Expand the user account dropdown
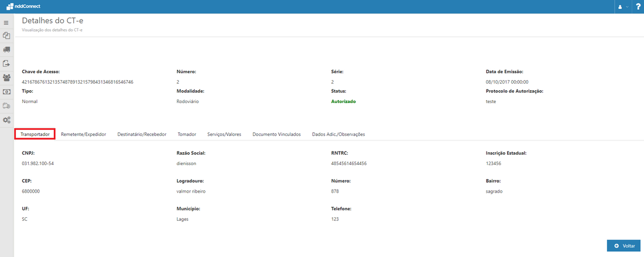 [x=623, y=6]
